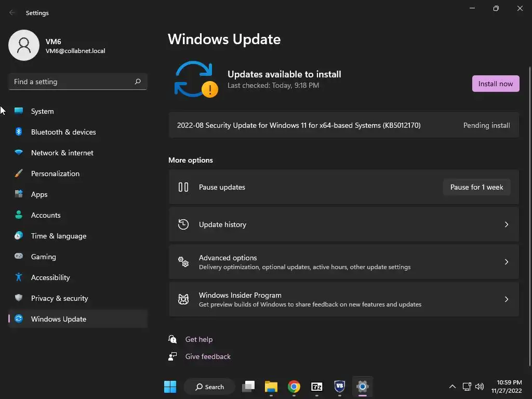Click the Settings back arrow

tap(12, 12)
